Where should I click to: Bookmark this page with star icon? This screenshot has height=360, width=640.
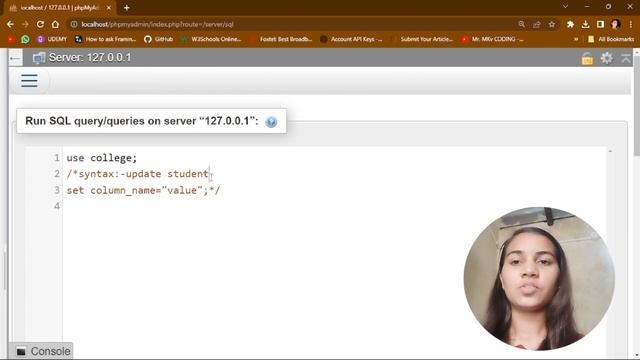552,24
